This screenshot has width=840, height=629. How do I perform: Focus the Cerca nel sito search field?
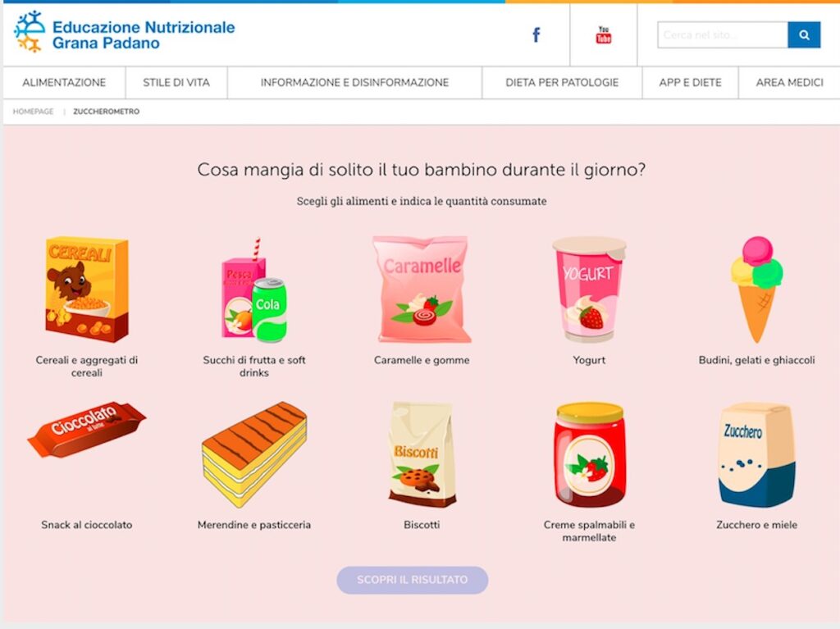point(723,34)
